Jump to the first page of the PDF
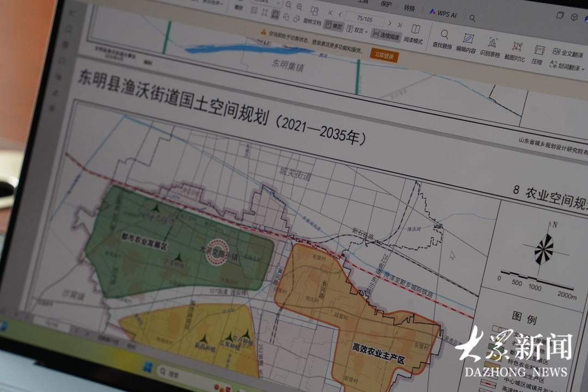Viewport: 588px width, 392px height. point(330,13)
